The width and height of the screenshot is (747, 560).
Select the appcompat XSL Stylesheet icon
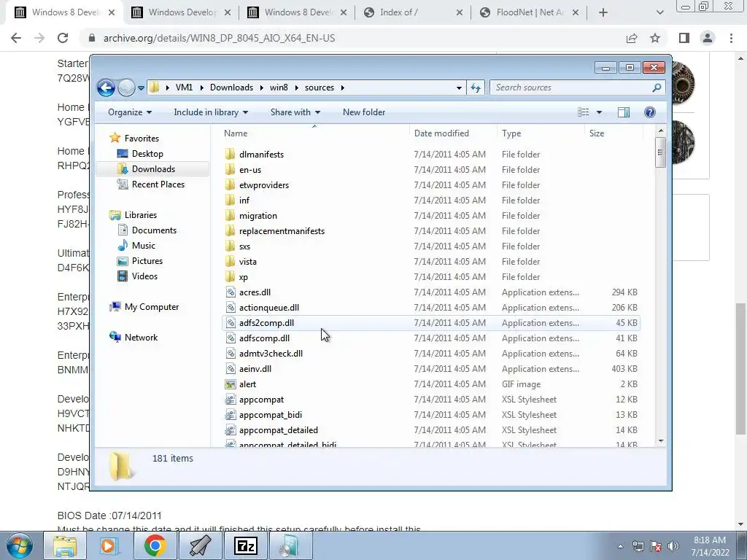(x=231, y=400)
